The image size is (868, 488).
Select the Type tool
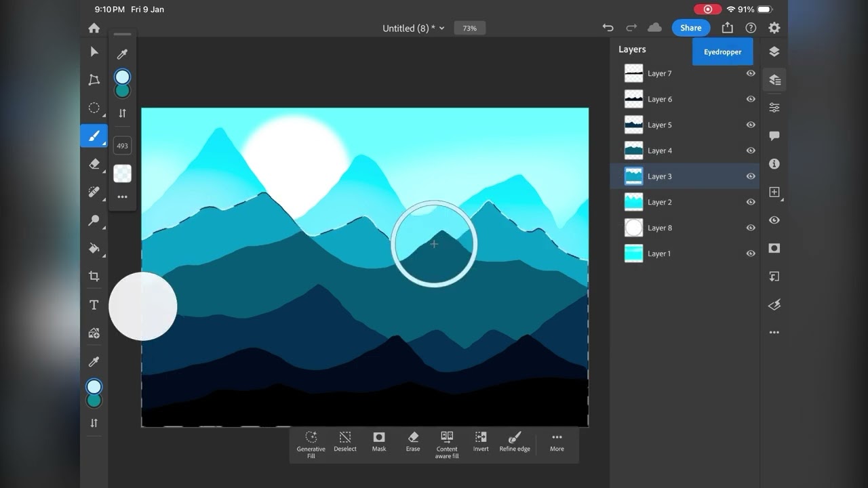click(x=94, y=305)
